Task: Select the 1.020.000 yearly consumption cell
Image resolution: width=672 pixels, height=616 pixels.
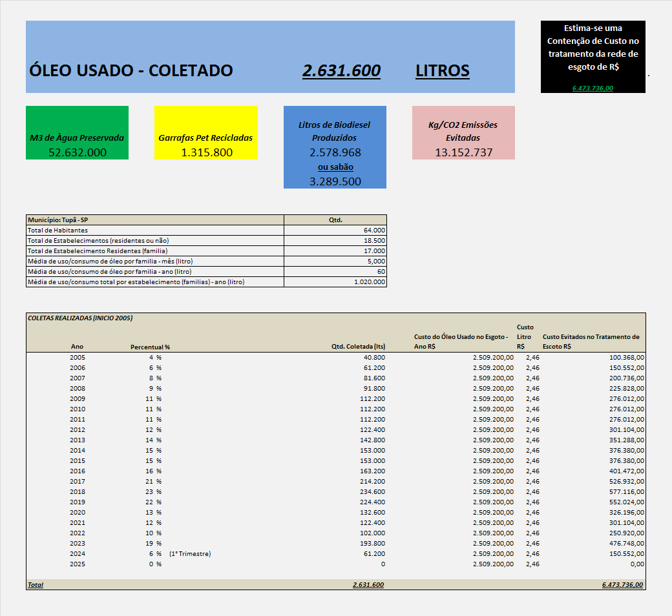Action: coord(370,282)
